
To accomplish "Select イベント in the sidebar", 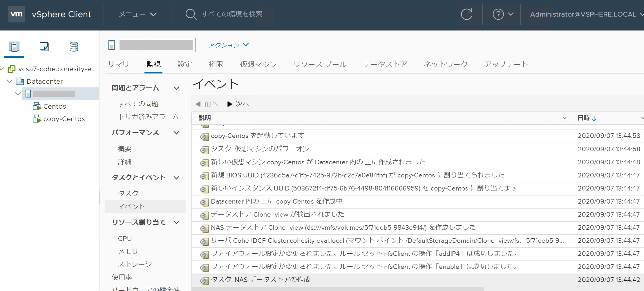I will click(145, 206).
